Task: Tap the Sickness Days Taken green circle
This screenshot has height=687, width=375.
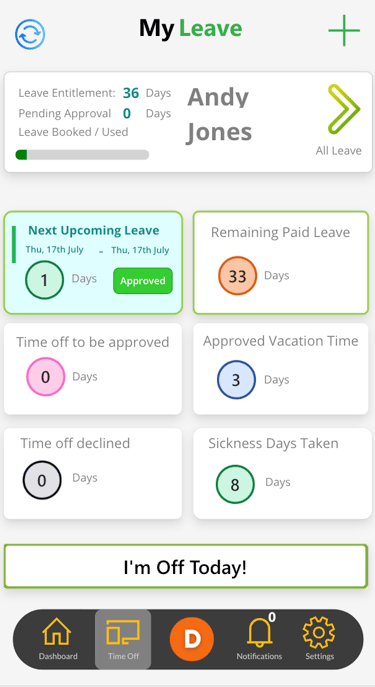Action: [x=235, y=485]
